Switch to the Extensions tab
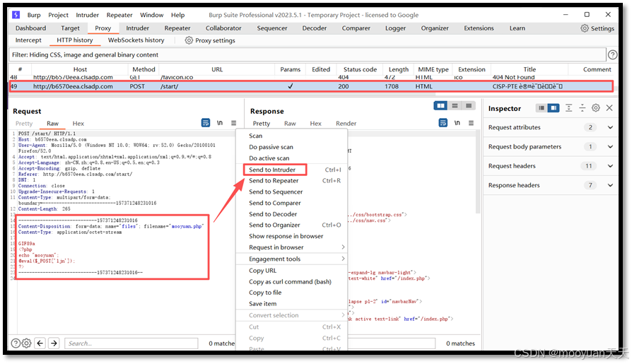 479,28
